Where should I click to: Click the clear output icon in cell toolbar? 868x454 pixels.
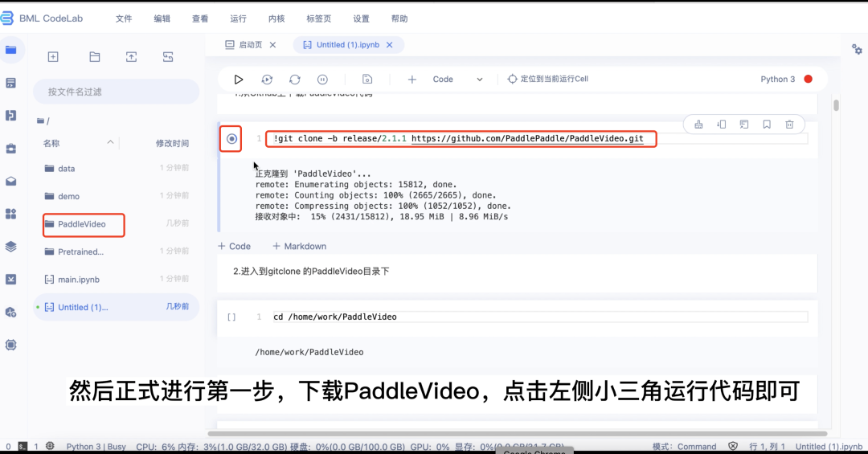698,125
